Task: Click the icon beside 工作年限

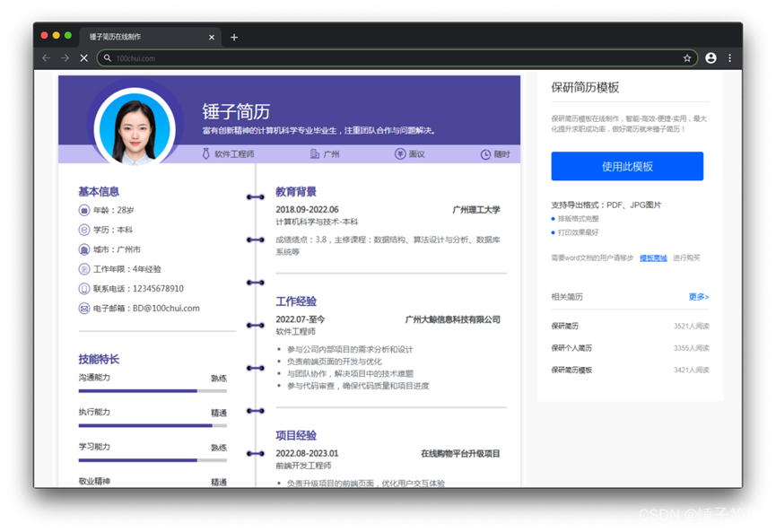Action: tap(84, 269)
